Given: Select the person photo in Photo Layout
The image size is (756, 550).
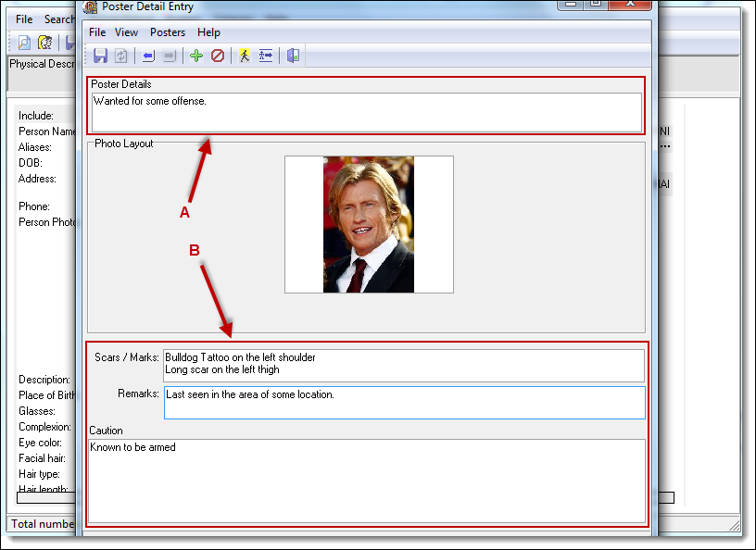Looking at the screenshot, I should click(x=369, y=225).
